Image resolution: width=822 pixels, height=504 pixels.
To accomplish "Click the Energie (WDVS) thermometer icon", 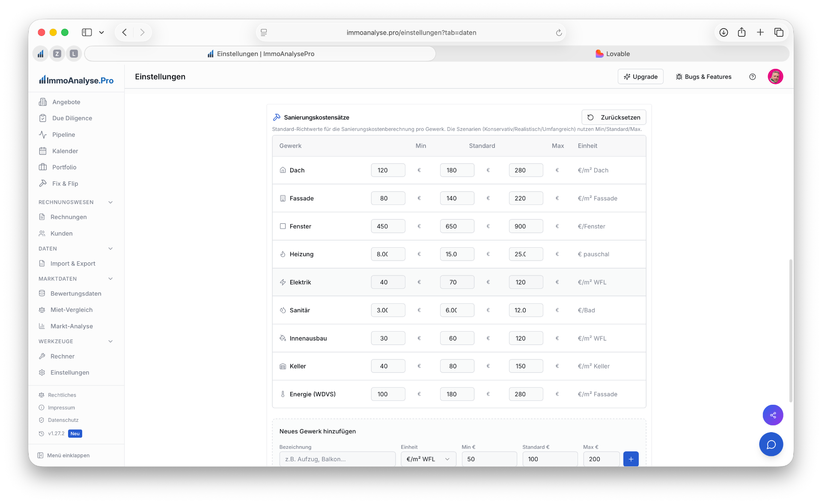I will tap(283, 394).
